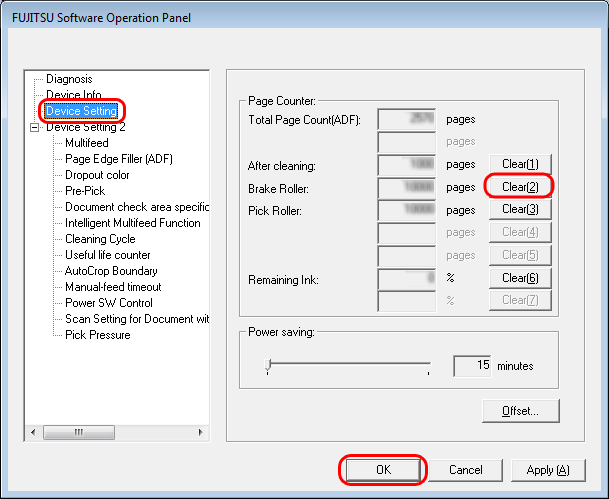Click Clear(6) for Remaining Ink
Viewport: 609px width, 499px height.
click(520, 278)
